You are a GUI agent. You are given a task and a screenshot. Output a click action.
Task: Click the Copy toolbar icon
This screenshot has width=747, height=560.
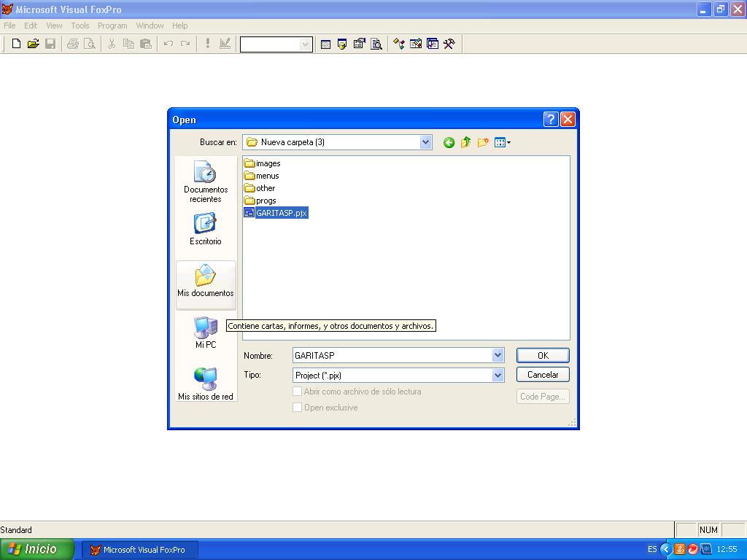(128, 44)
